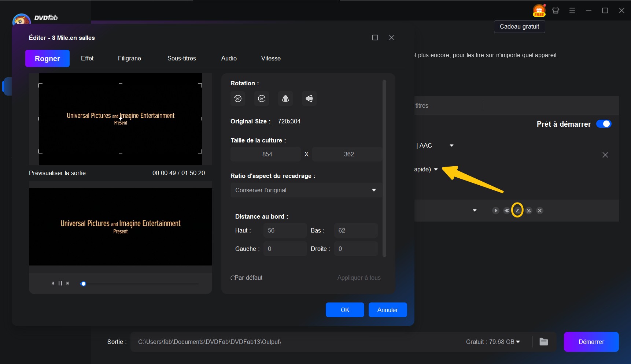Remove task with round X icon in toolbar row
The image size is (631, 364).
(540, 211)
